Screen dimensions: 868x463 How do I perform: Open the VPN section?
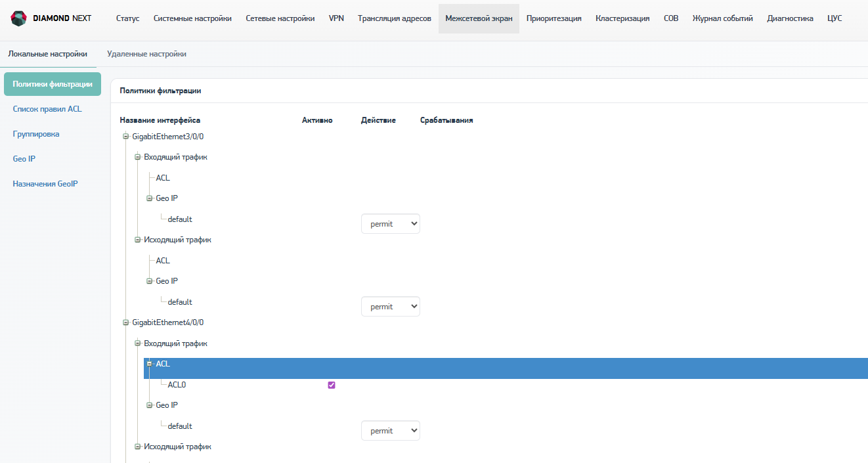click(x=336, y=18)
